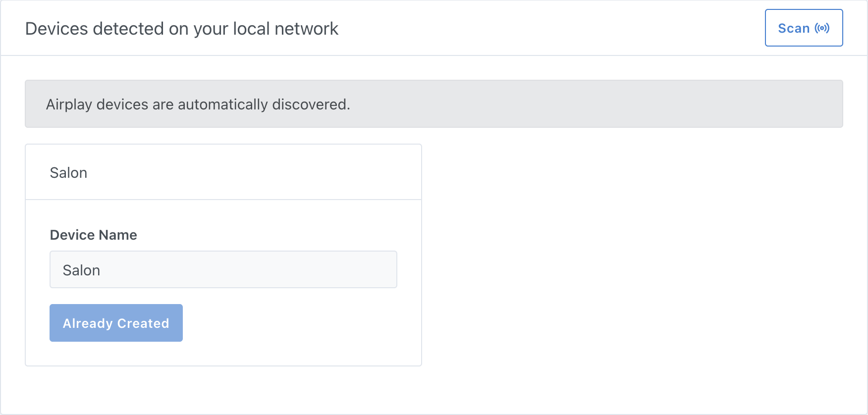Focus the Device Name input field
The width and height of the screenshot is (868, 415).
(223, 269)
